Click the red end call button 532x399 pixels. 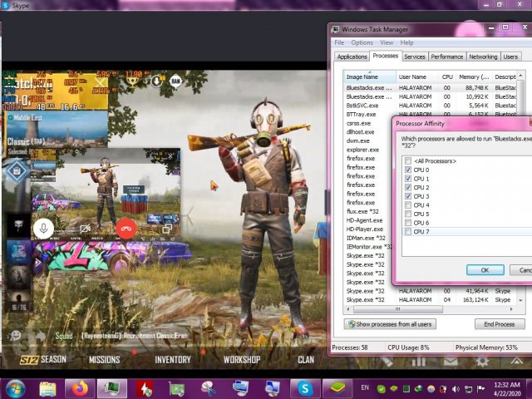tap(126, 227)
